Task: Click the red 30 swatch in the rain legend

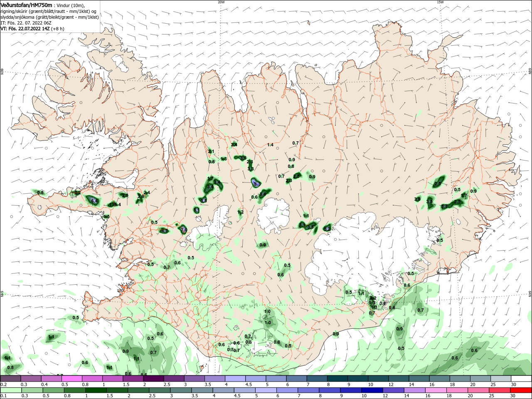Action: [521, 390]
